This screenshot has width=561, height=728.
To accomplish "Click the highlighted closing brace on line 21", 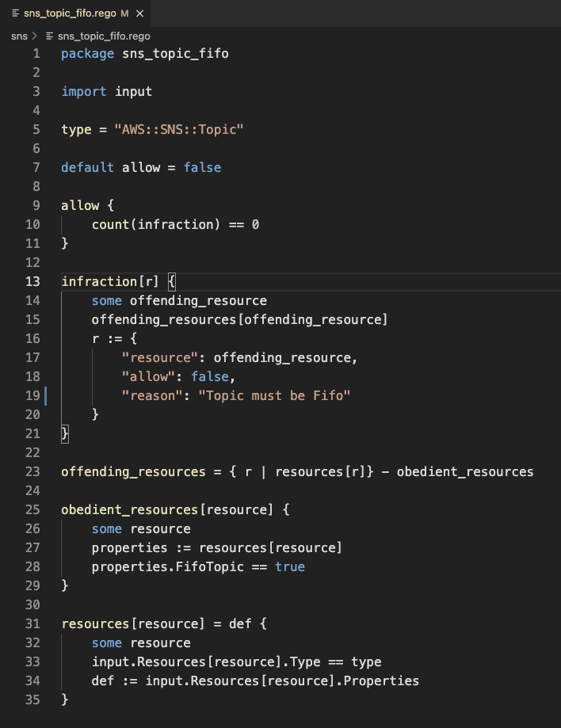I will (65, 433).
